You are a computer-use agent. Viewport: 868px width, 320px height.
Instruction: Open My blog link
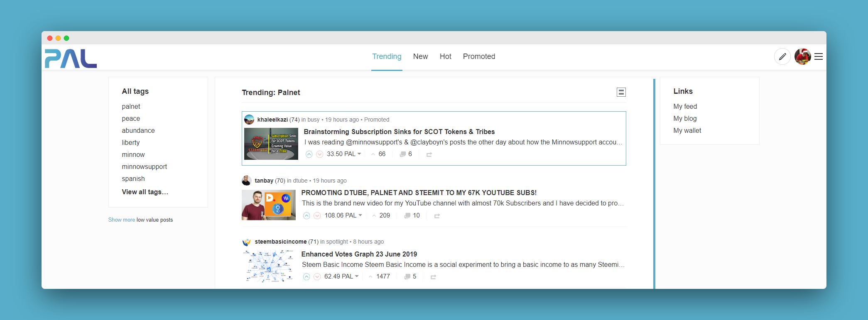pos(685,119)
